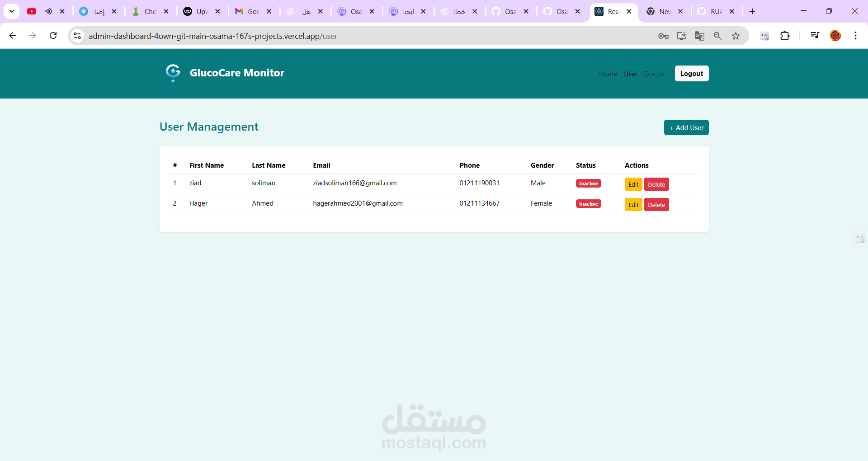This screenshot has width=868, height=461.
Task: Go to the Home navigation link
Action: coord(608,74)
